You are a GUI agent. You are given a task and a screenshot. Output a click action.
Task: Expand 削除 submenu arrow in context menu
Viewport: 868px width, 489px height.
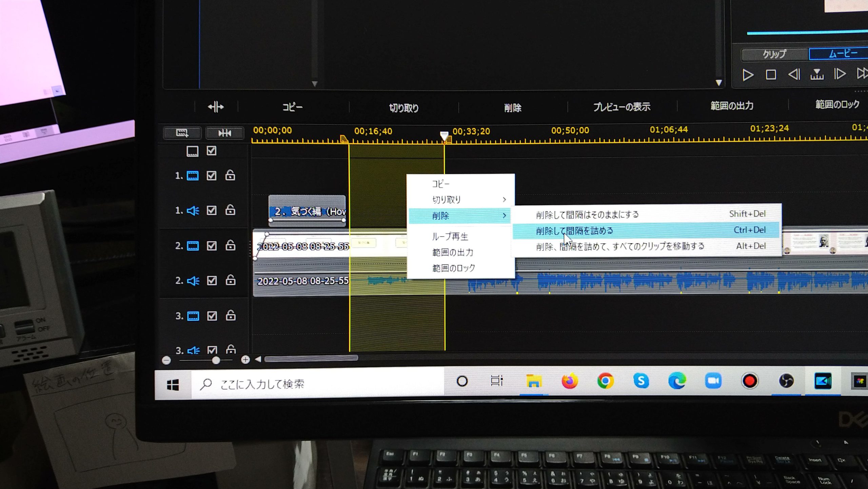click(x=505, y=216)
